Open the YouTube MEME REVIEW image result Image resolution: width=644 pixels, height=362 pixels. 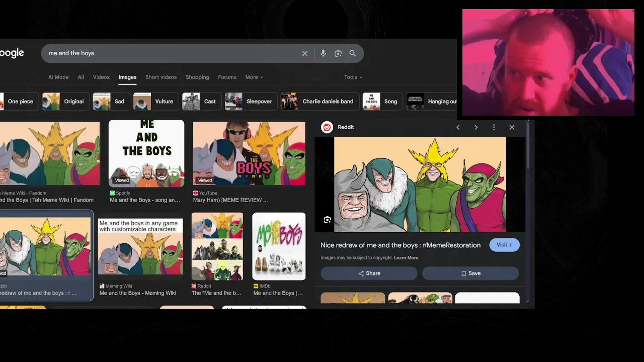coord(249,153)
